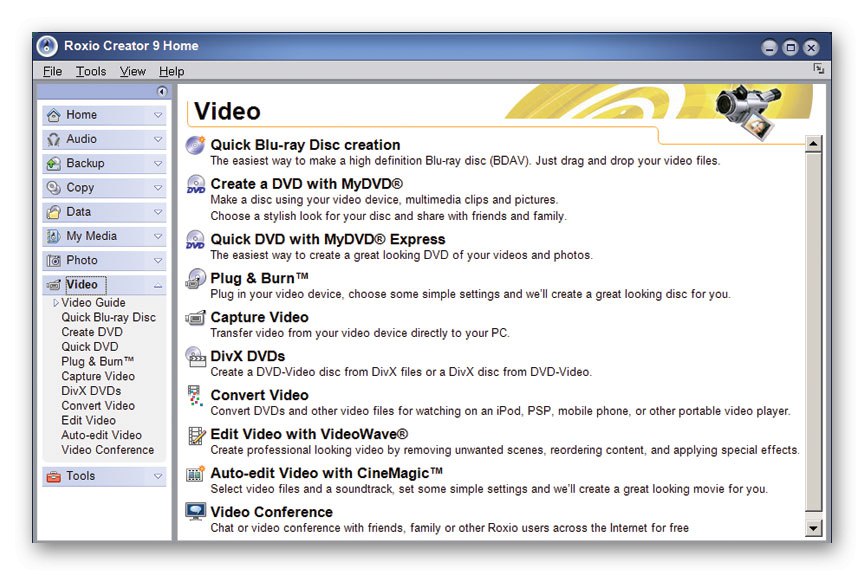This screenshot has width=864, height=575.
Task: Click the scrollbar down arrow
Action: pyautogui.click(x=813, y=528)
